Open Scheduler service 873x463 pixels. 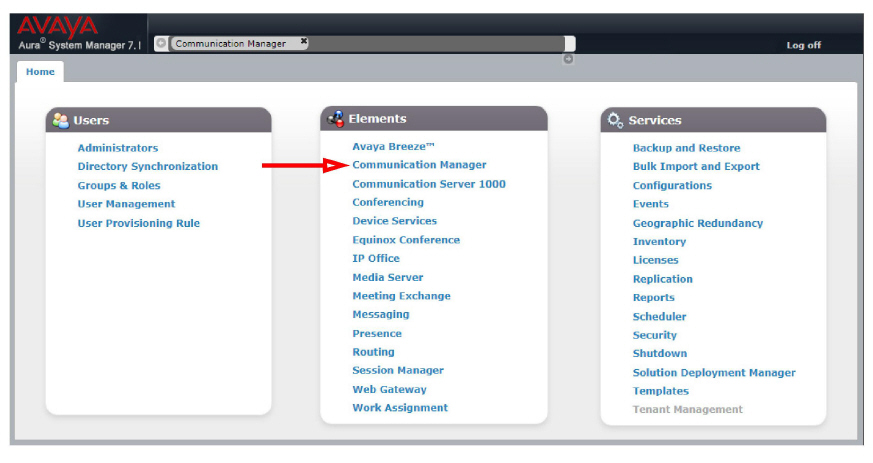click(659, 317)
